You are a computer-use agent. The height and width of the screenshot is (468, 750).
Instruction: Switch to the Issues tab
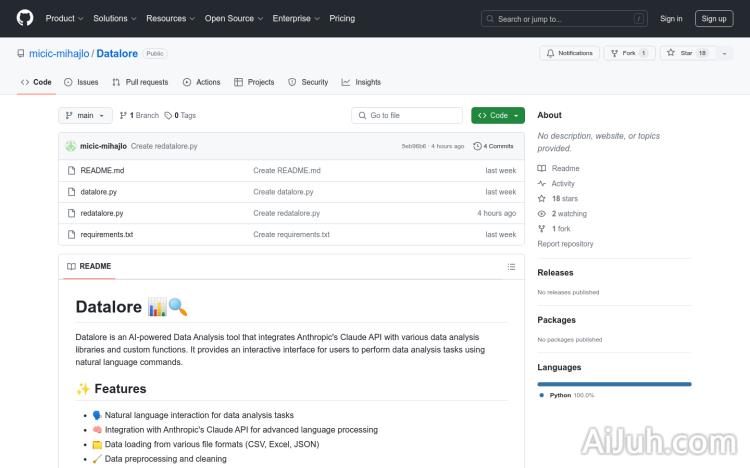pos(82,82)
